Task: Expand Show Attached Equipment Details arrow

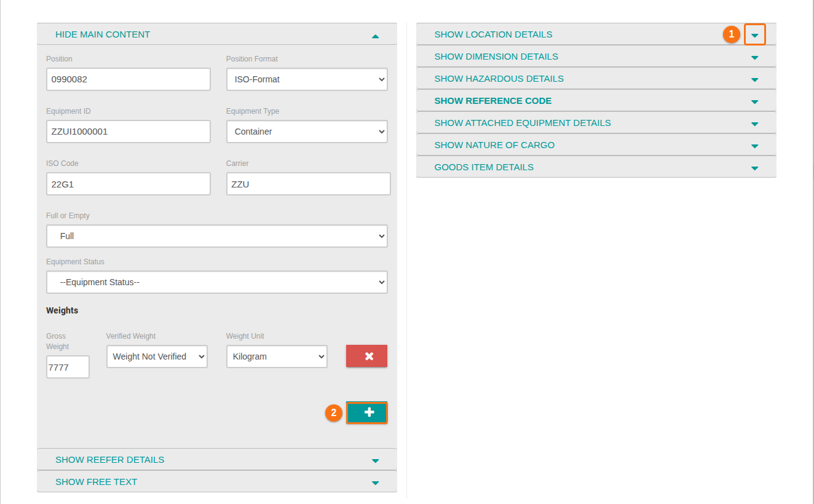Action: pyautogui.click(x=754, y=124)
